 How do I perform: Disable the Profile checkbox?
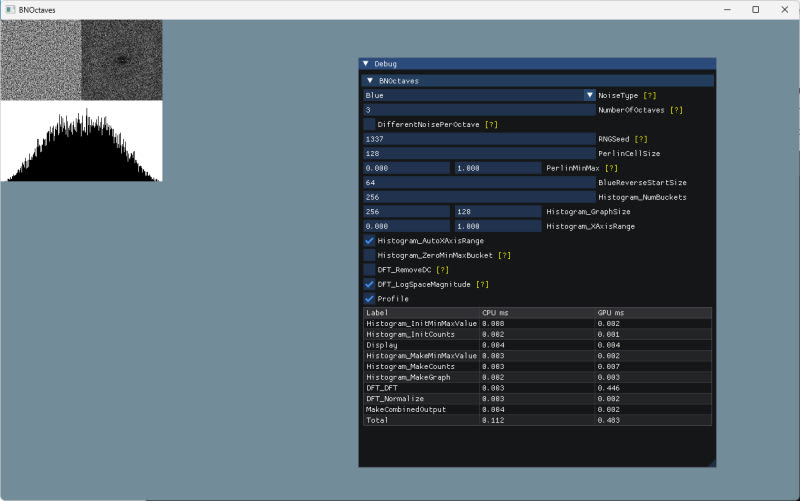click(370, 298)
